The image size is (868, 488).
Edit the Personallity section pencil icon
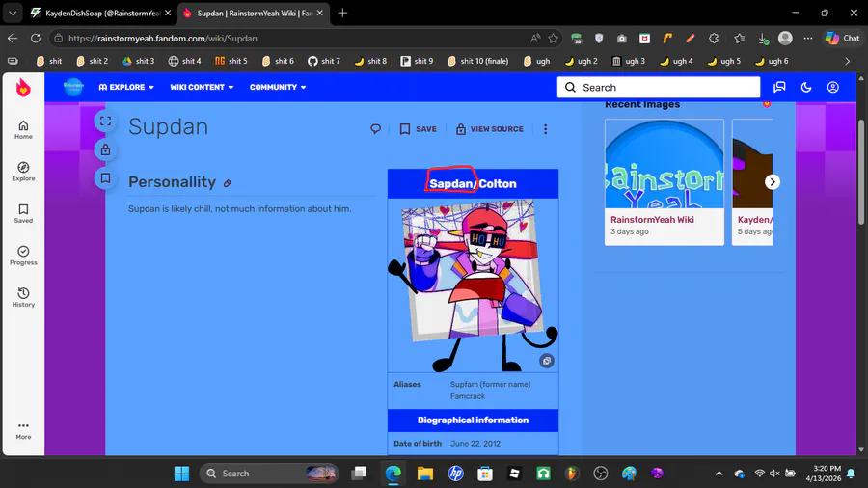pos(228,183)
